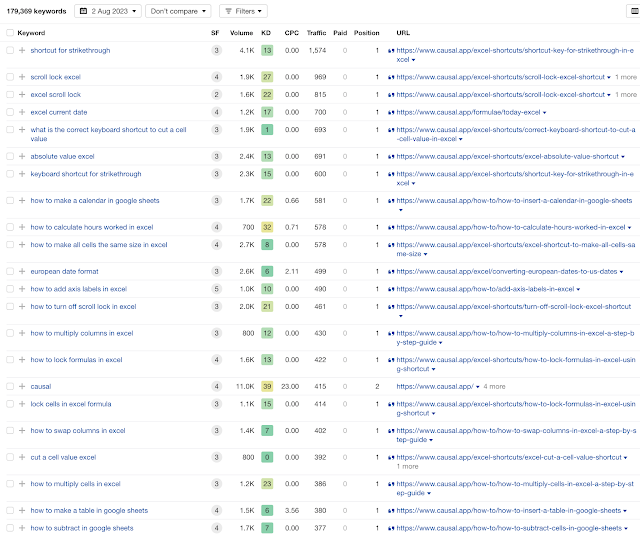
Task: Check the 'shortcut for strikethrough' row checkbox
Action: click(x=10, y=50)
